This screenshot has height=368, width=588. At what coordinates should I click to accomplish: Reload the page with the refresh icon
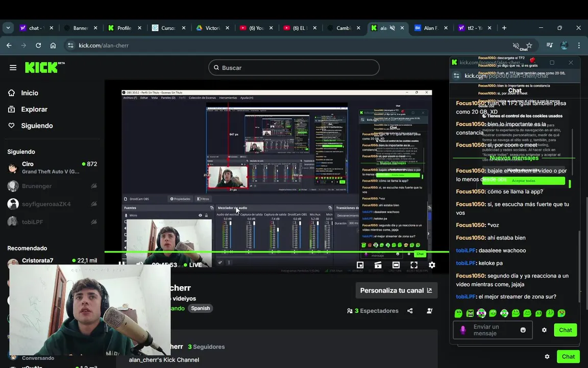[x=38, y=45]
